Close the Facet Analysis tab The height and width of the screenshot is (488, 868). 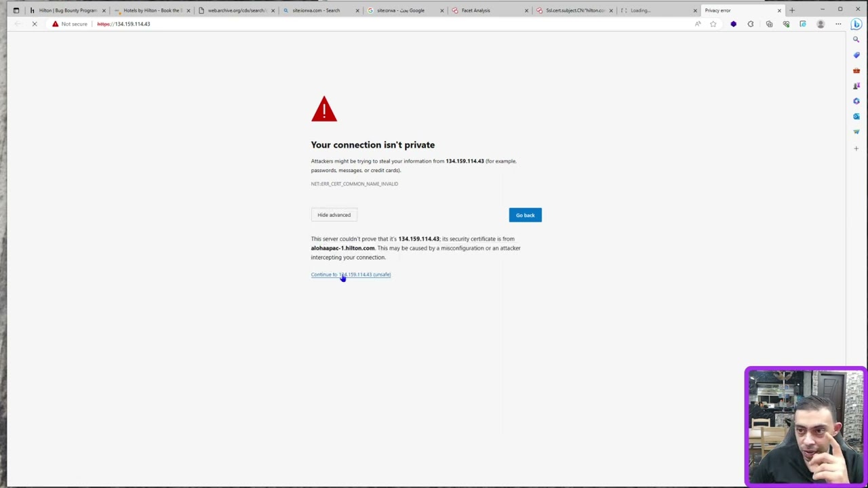pyautogui.click(x=526, y=10)
